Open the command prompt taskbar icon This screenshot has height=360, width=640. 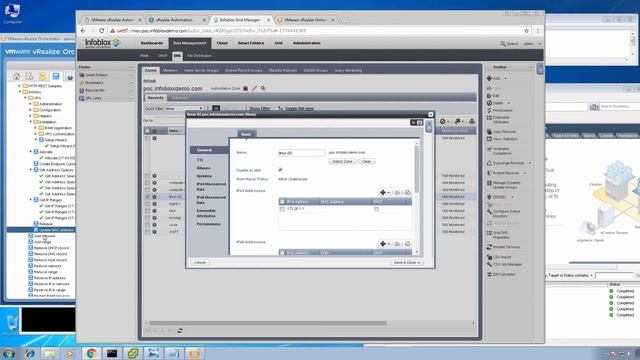[112, 353]
